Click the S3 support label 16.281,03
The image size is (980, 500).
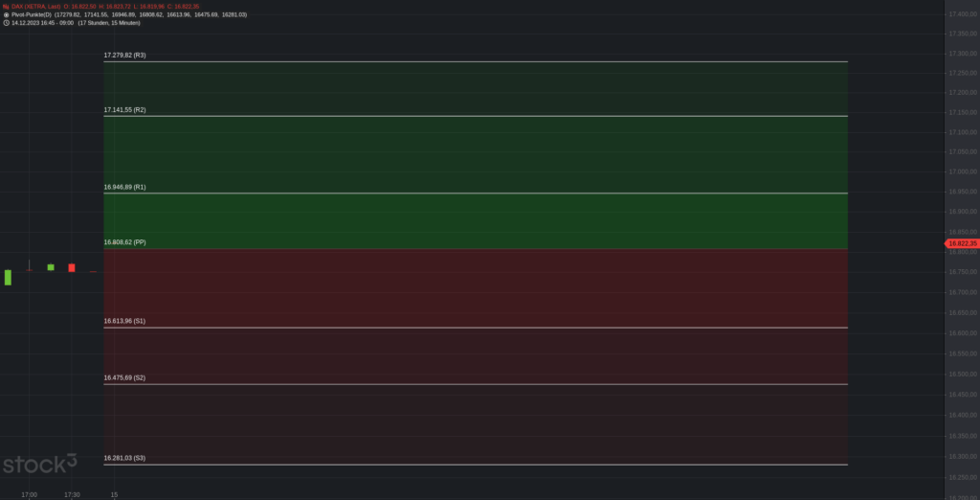coord(124,458)
